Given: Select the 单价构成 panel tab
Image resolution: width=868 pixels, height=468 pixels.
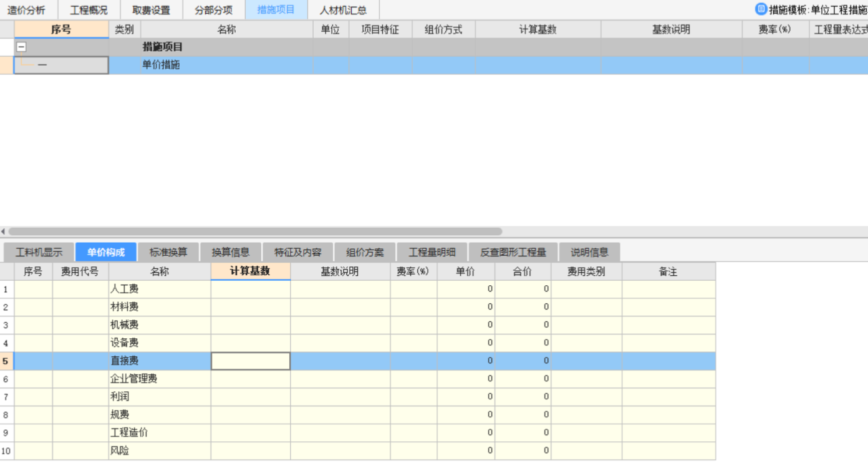Looking at the screenshot, I should tap(106, 252).
